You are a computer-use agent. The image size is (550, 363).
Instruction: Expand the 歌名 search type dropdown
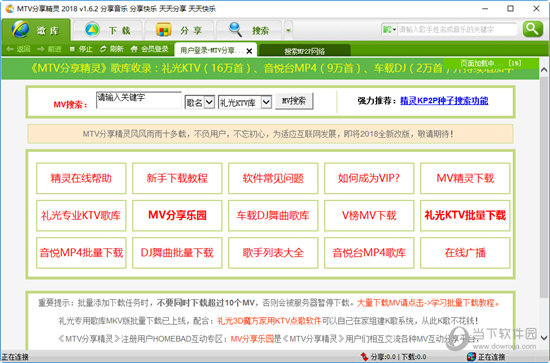coord(209,102)
